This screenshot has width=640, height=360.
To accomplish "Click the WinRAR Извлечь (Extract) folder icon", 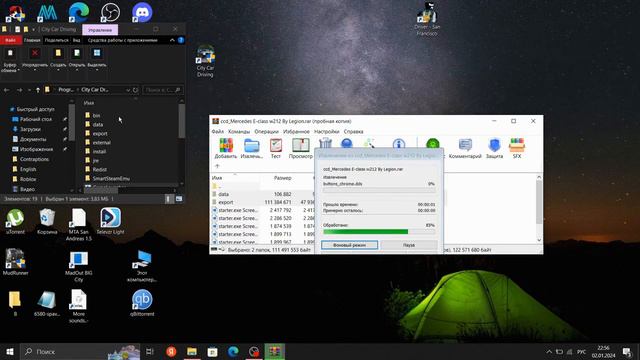I will [x=251, y=146].
